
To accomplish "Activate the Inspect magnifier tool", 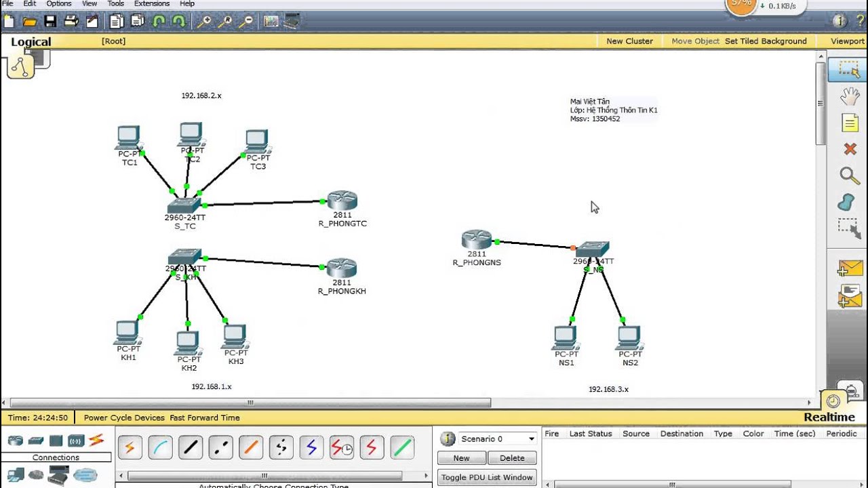I will pyautogui.click(x=850, y=176).
